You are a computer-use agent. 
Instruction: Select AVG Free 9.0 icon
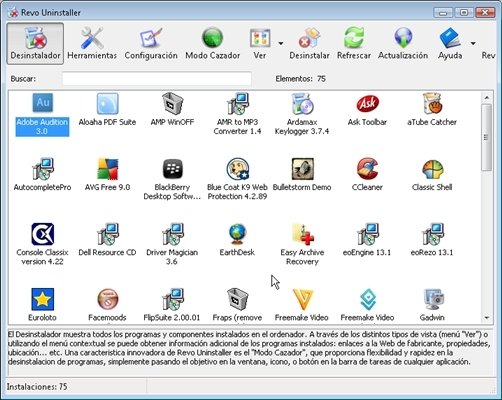107,175
